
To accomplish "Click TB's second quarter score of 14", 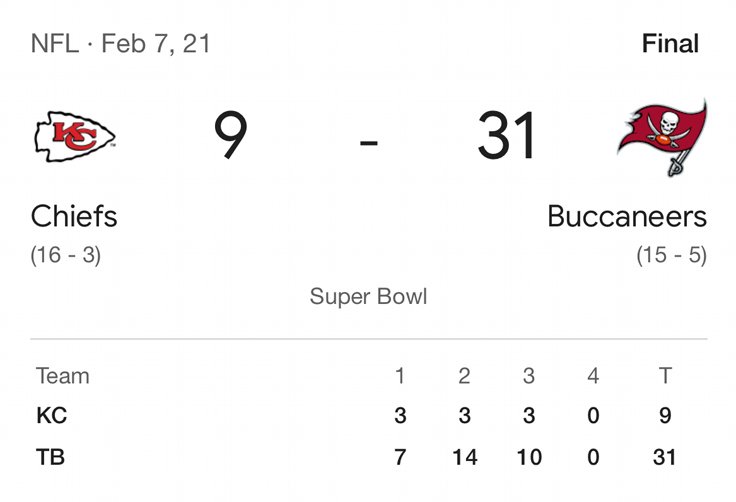I will tap(465, 457).
